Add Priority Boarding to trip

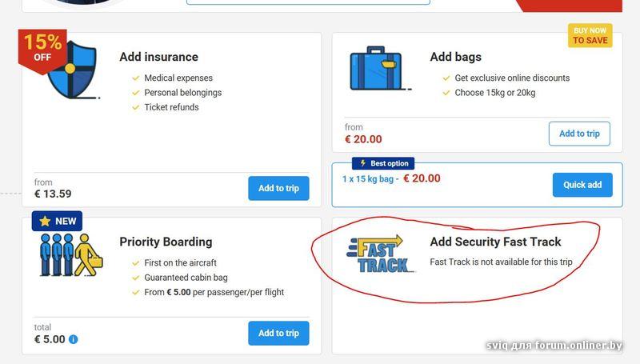coord(278,334)
